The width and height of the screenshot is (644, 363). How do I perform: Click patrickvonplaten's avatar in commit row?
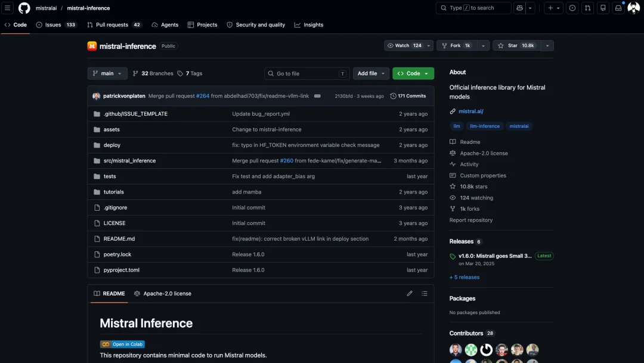97,96
